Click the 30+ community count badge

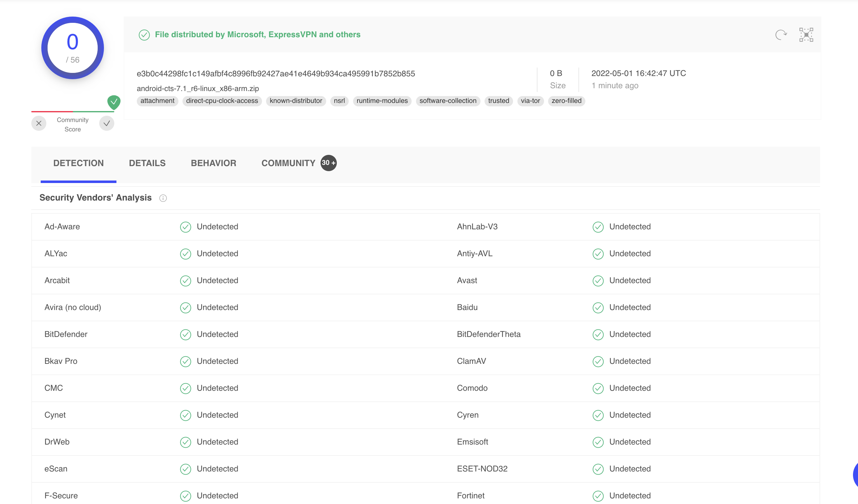[x=329, y=163]
